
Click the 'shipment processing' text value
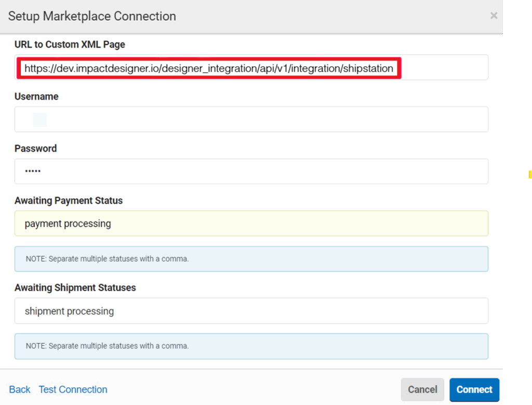tap(69, 311)
